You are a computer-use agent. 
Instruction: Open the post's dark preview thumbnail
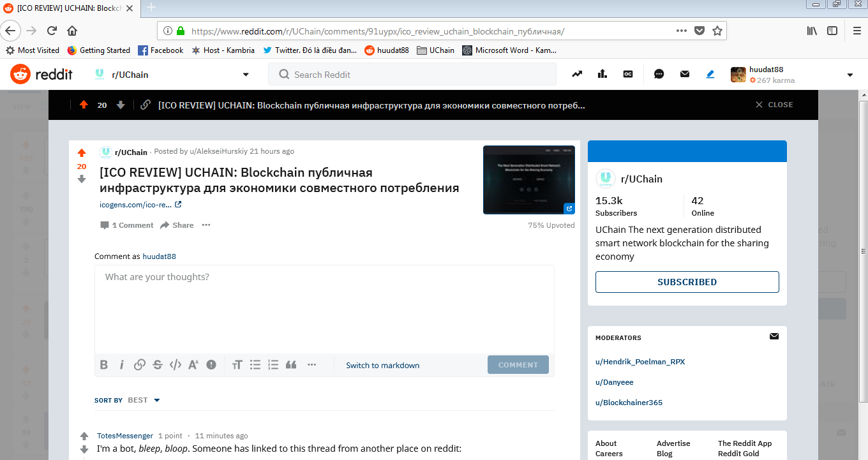click(529, 180)
